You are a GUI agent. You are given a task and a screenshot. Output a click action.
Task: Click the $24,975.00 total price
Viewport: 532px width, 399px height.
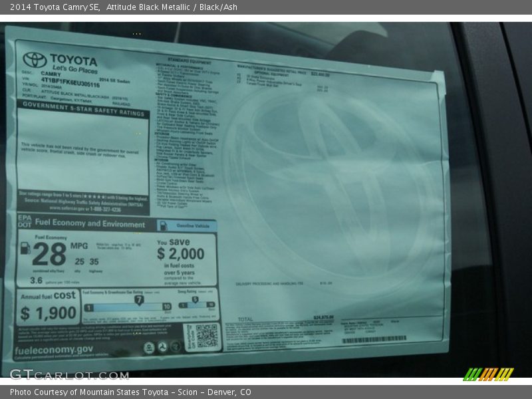click(324, 318)
